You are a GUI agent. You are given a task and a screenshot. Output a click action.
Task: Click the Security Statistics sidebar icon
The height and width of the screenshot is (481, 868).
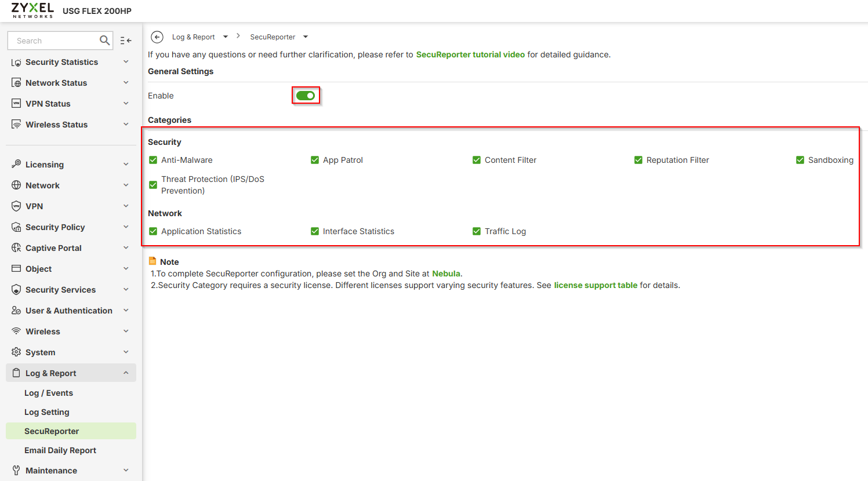[x=16, y=63]
